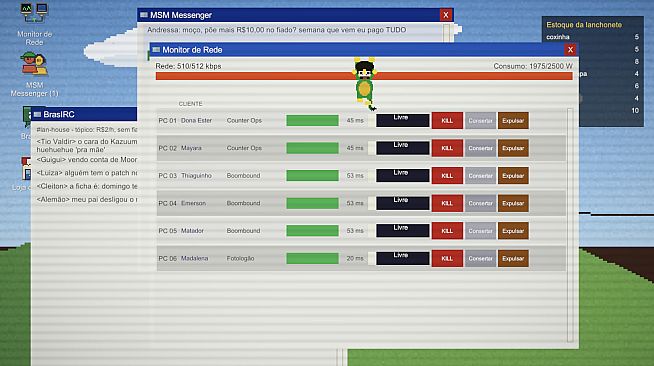Click the Livre status box for PC 06
The width and height of the screenshot is (654, 366).
point(402,258)
